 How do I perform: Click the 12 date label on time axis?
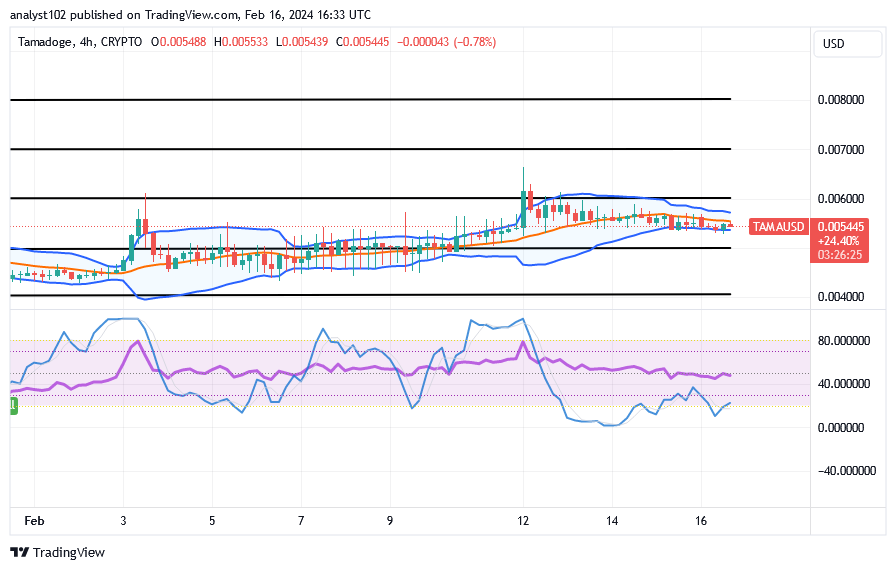point(523,521)
